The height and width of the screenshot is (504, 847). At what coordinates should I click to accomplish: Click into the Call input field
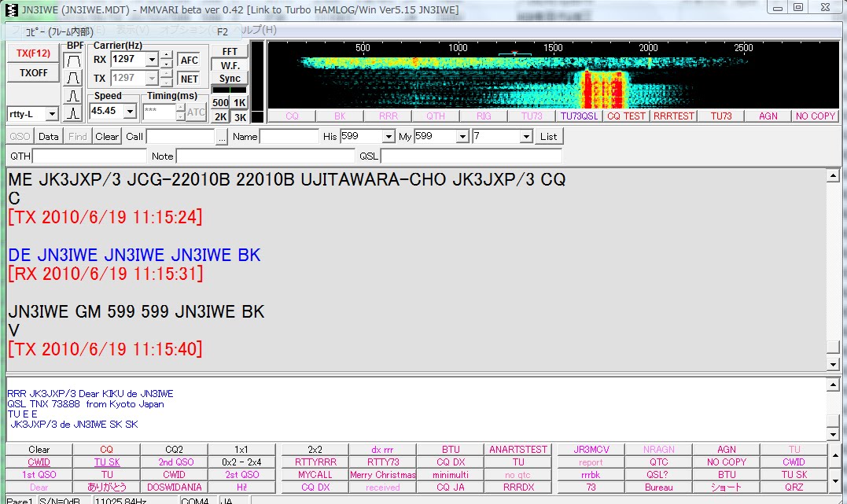180,137
